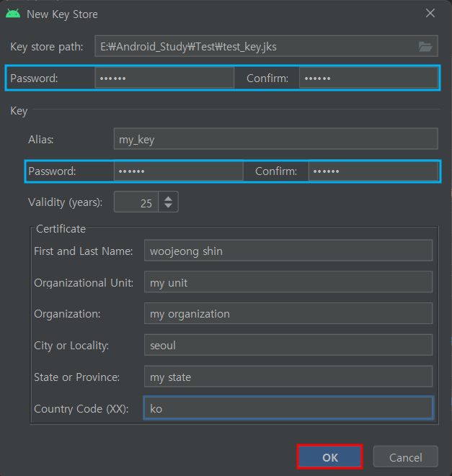Viewport: 452px width, 476px height.
Task: Open folder browser for key store path
Action: pyautogui.click(x=425, y=46)
